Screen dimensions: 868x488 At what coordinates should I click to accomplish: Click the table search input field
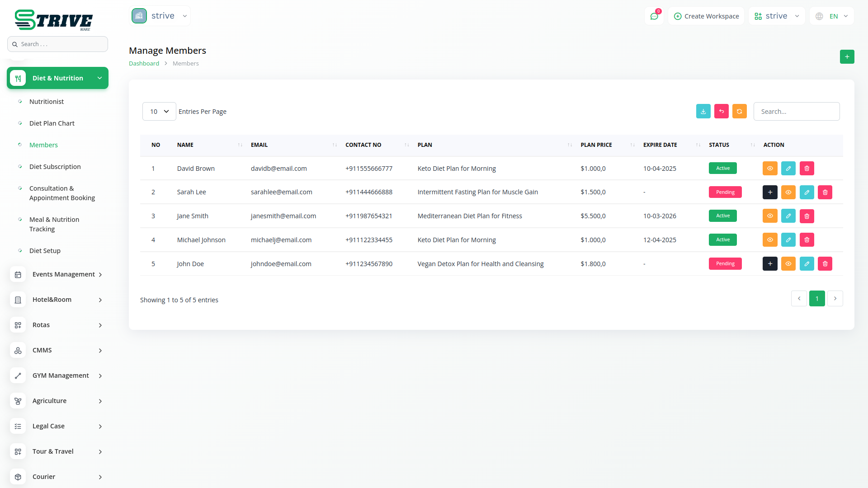tap(796, 112)
